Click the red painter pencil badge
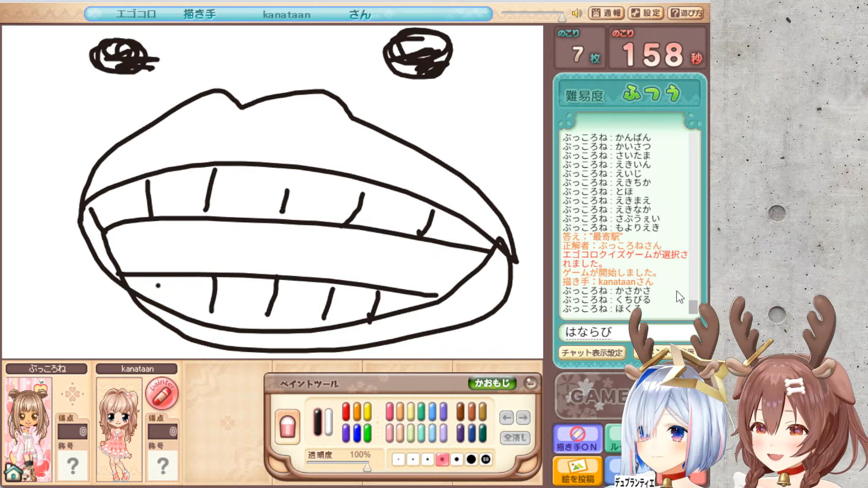This screenshot has width=868, height=488. (161, 393)
